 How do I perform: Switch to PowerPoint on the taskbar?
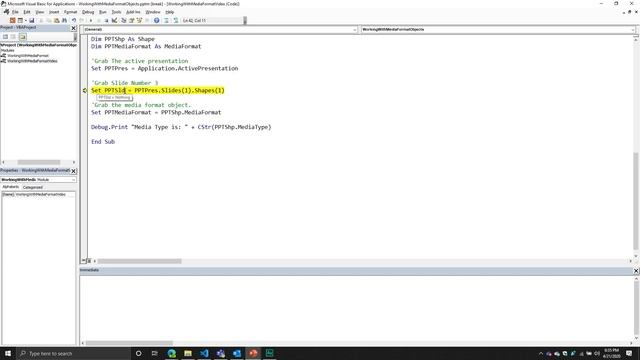(253, 353)
